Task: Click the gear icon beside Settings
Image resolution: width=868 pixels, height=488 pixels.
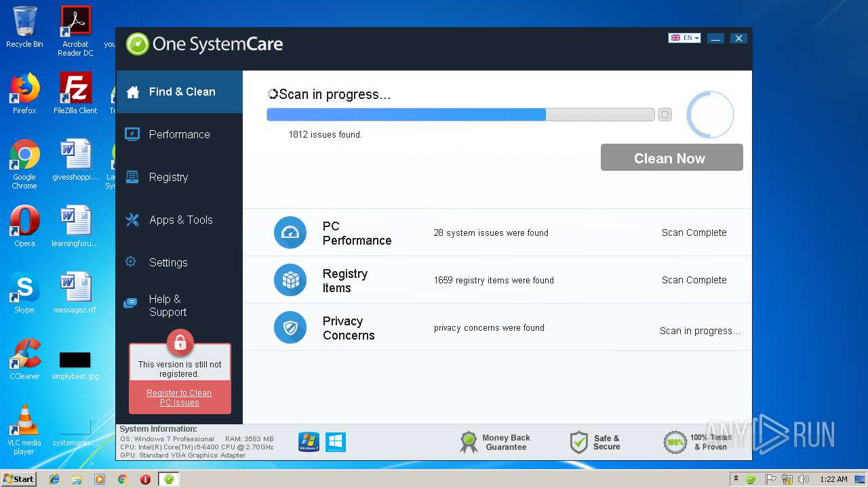Action: click(x=131, y=262)
